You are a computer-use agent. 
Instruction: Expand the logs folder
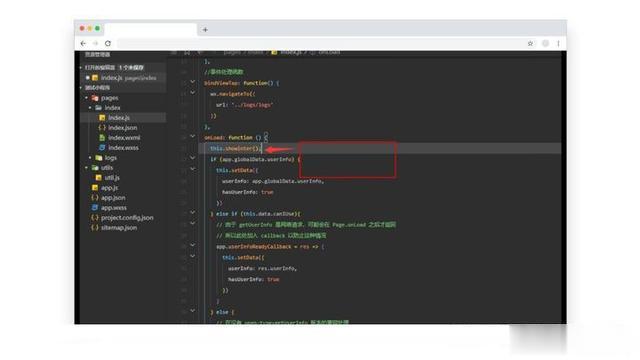pos(90,158)
